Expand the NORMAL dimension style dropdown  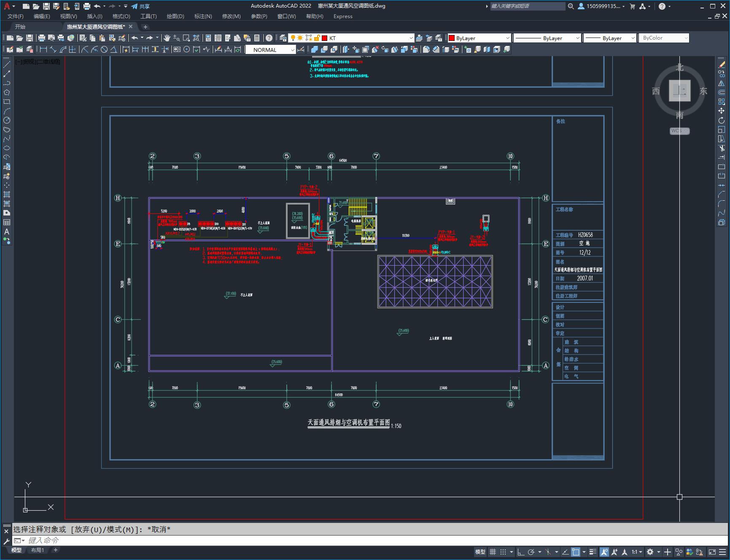[271, 50]
